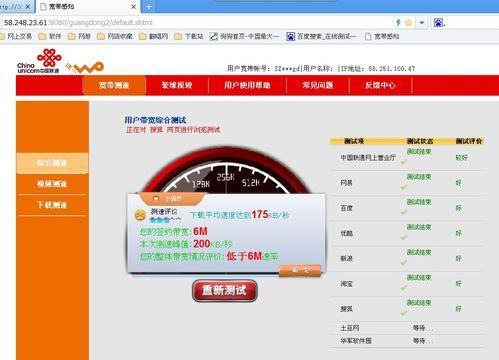Open the 百度搜索 bookmark
This screenshot has height=360, width=499.
pos(322,36)
